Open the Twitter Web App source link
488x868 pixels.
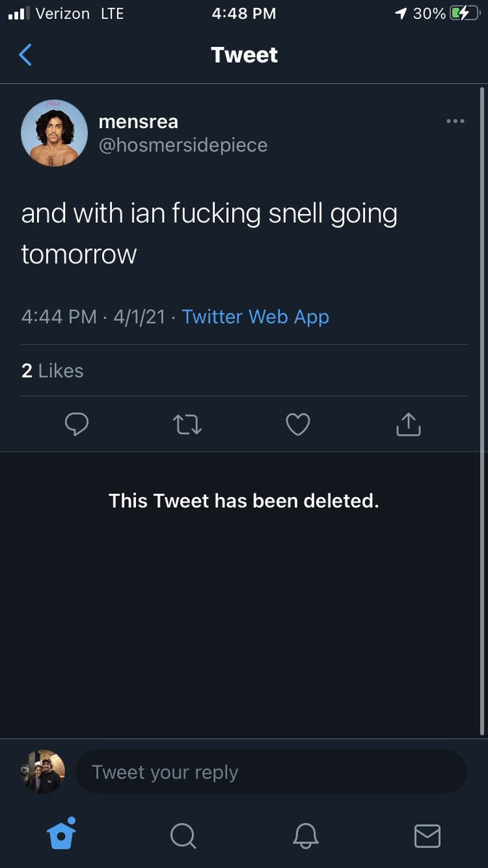pyautogui.click(x=255, y=317)
